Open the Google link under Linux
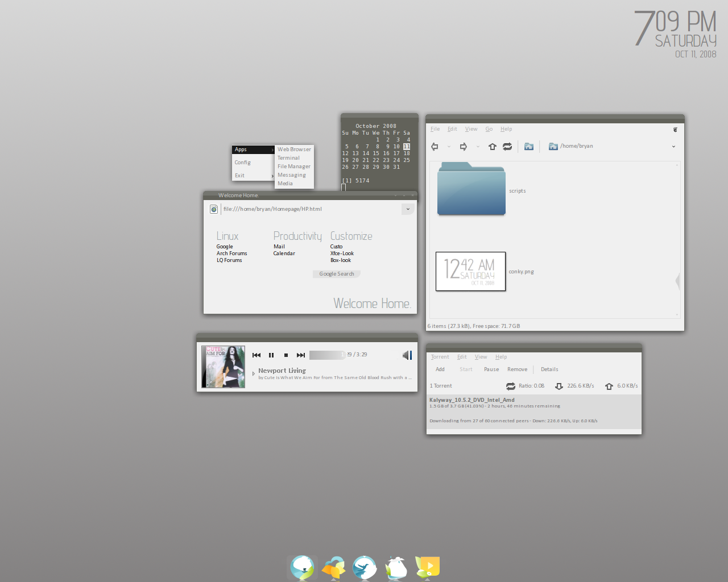This screenshot has height=582, width=728. pyautogui.click(x=225, y=247)
